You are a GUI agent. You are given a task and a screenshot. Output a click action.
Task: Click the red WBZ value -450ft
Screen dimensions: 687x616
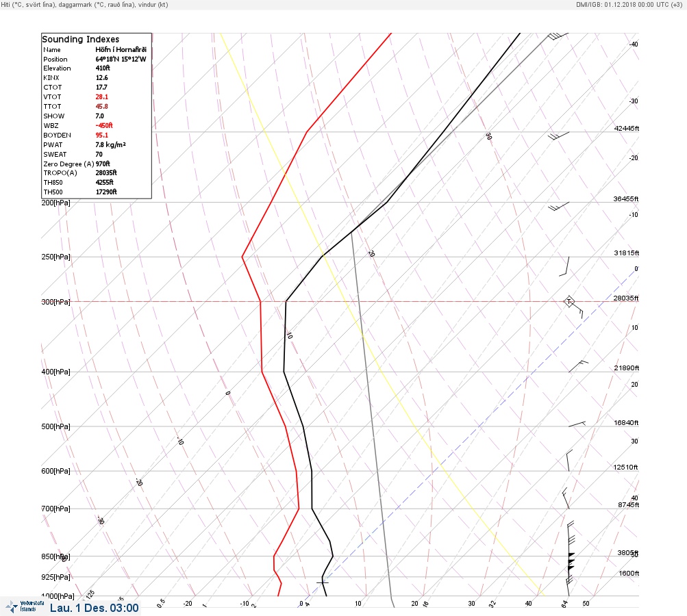coord(104,126)
